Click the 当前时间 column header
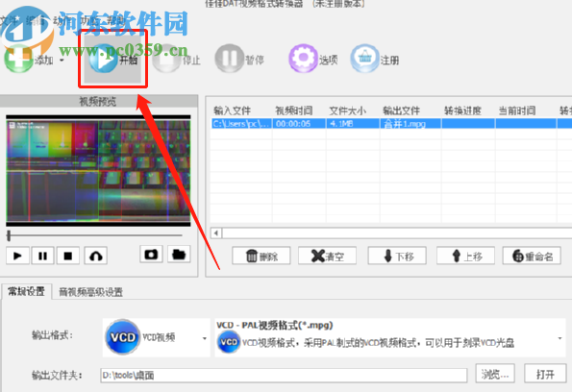 pyautogui.click(x=517, y=110)
